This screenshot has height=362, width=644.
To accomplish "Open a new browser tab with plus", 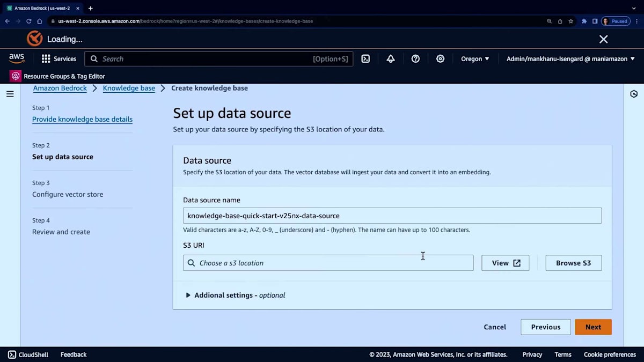I will pyautogui.click(x=90, y=8).
